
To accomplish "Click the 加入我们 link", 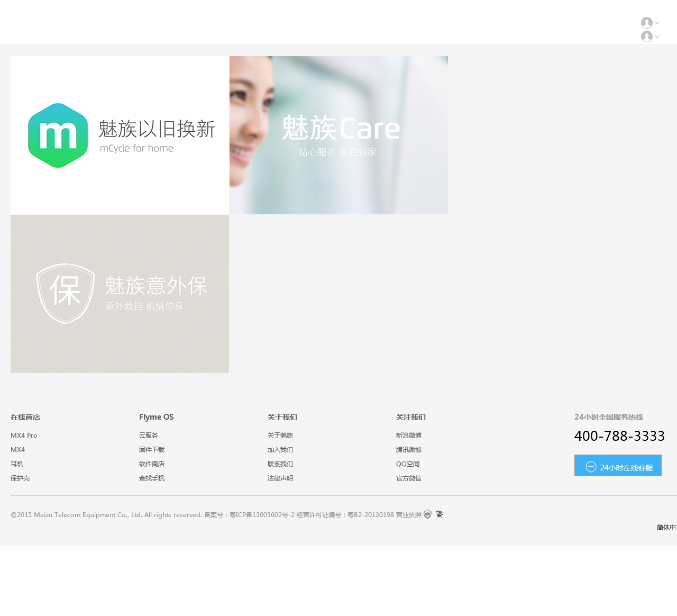I will coord(280,450).
